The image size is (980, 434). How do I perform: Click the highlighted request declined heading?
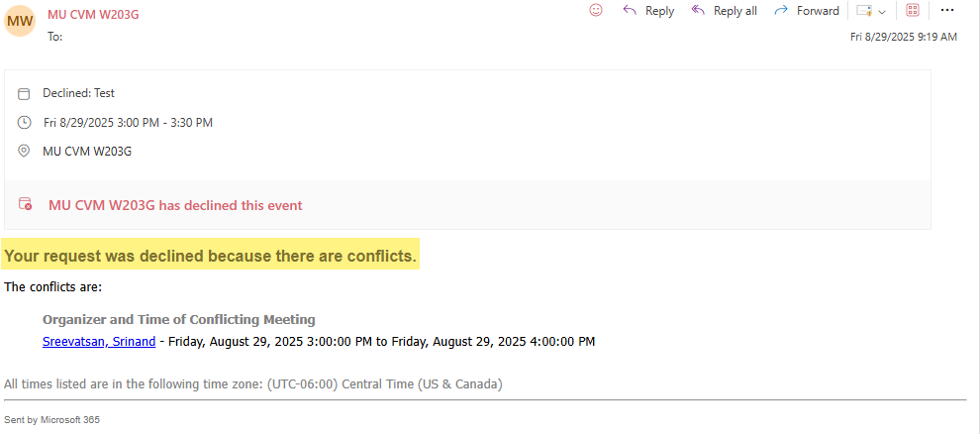click(x=210, y=257)
